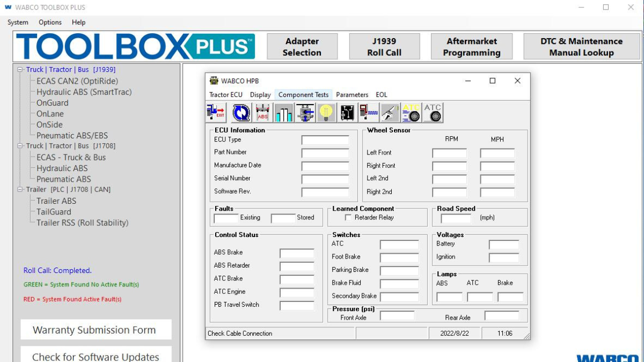Click the grey ATC wheel toolbar icon
The image size is (644, 362).
[433, 113]
